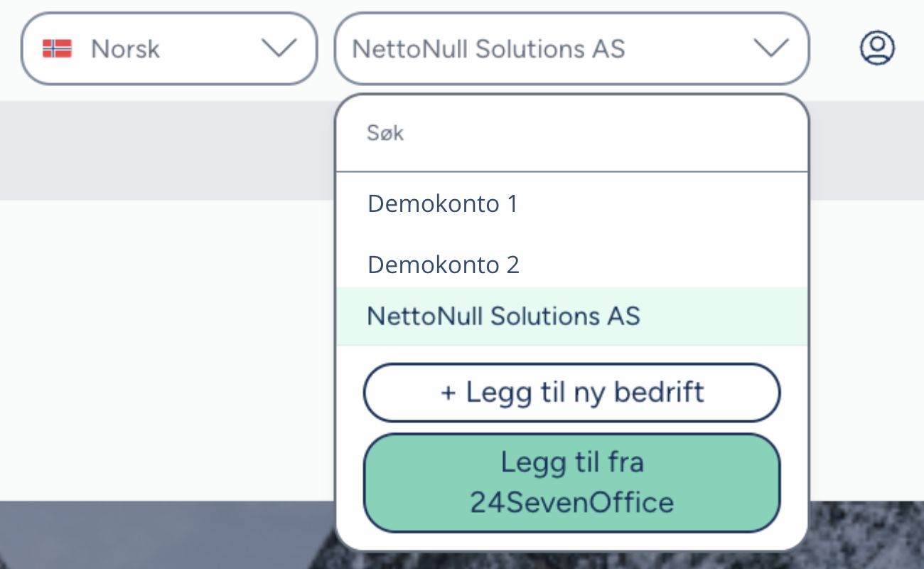Focus the Søk search field

[571, 133]
